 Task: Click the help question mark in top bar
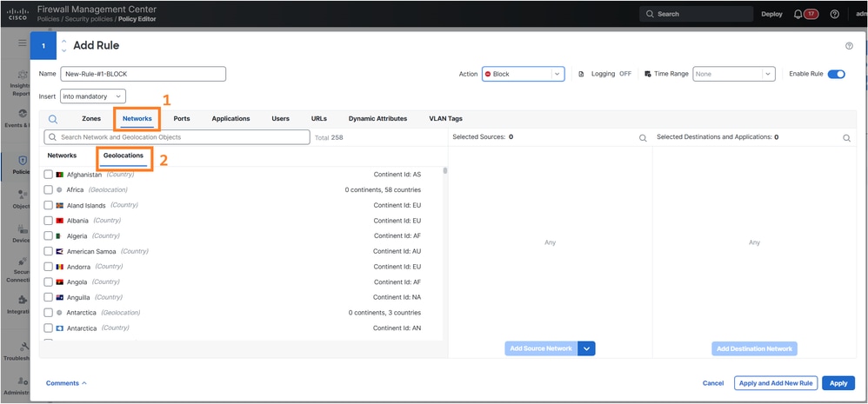pyautogui.click(x=835, y=15)
